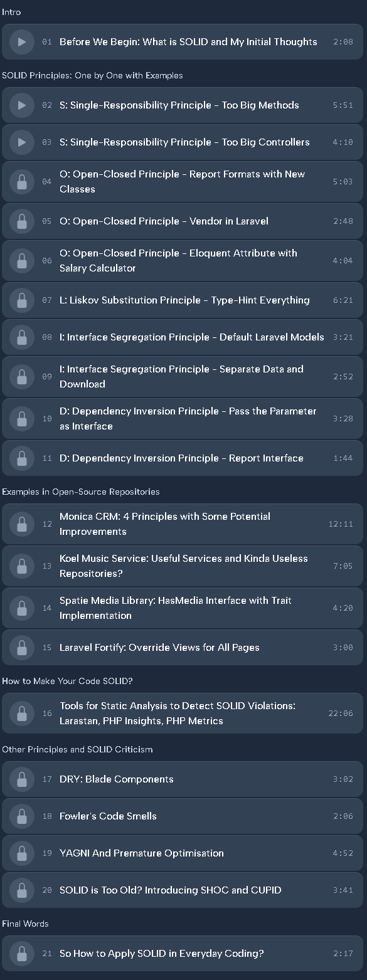Play lesson 01 Before We Begin
Image resolution: width=367 pixels, height=980 pixels.
click(21, 42)
